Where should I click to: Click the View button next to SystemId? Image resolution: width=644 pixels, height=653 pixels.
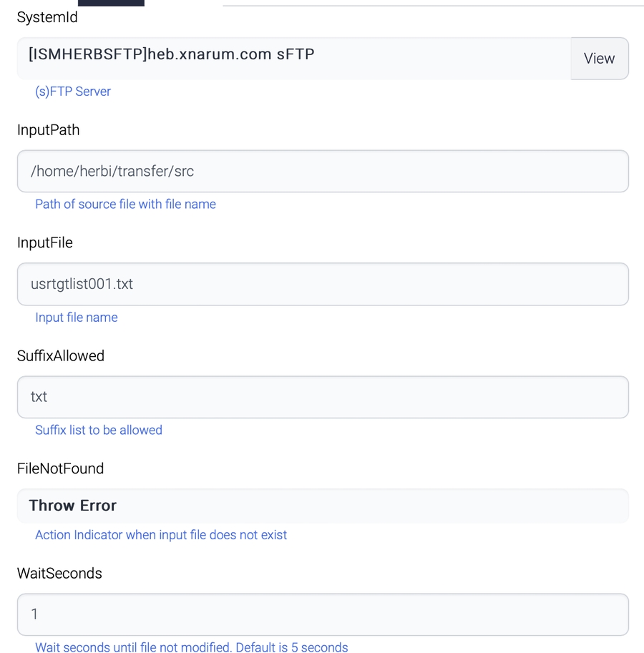point(600,59)
